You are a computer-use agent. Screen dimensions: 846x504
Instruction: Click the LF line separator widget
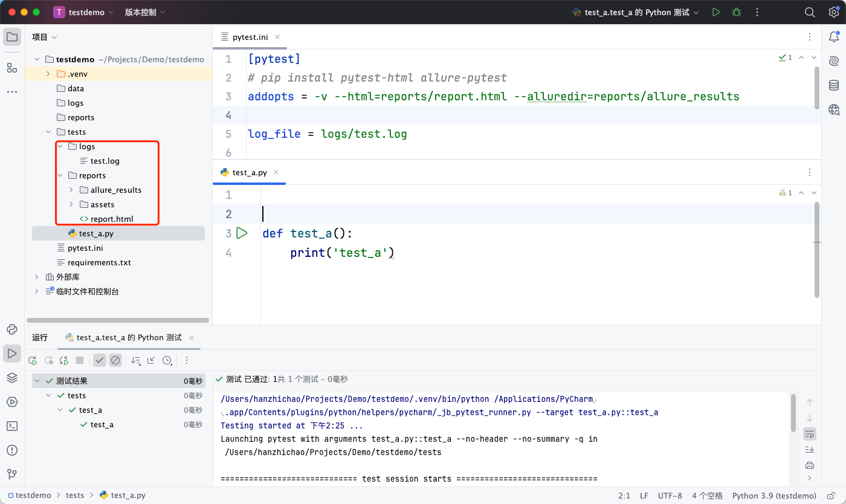pyautogui.click(x=644, y=496)
